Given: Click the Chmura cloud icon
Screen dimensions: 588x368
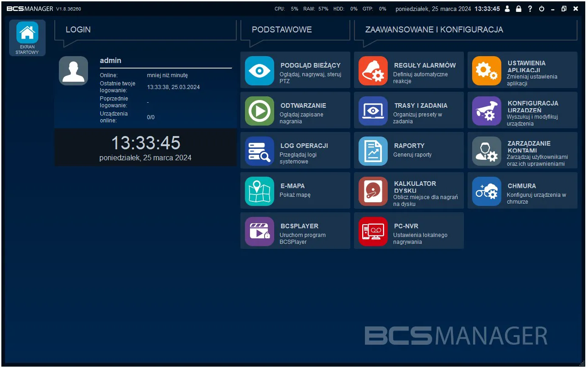Looking at the screenshot, I should click(487, 191).
